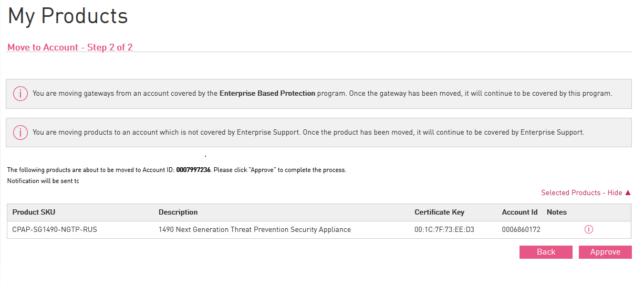The height and width of the screenshot is (284, 644).
Task: Select SKU CPAP-SG1490-NGTP-RUS cell
Action: pyautogui.click(x=55, y=230)
